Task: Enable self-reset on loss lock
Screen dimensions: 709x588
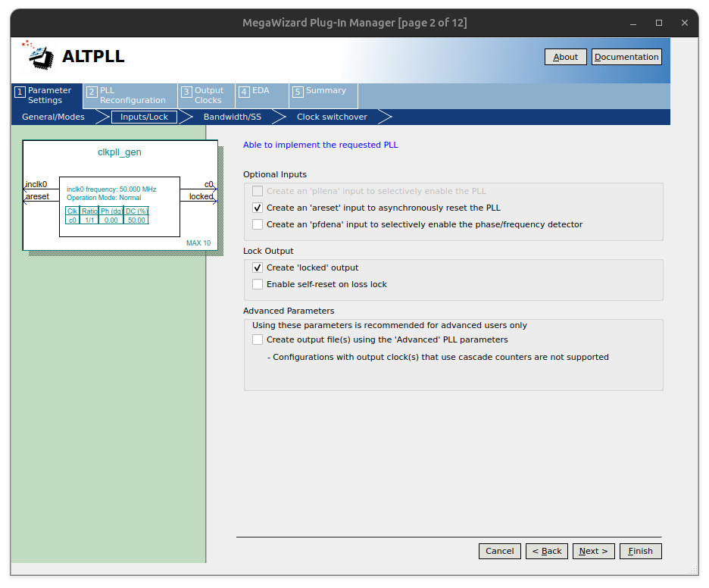Action: point(258,284)
